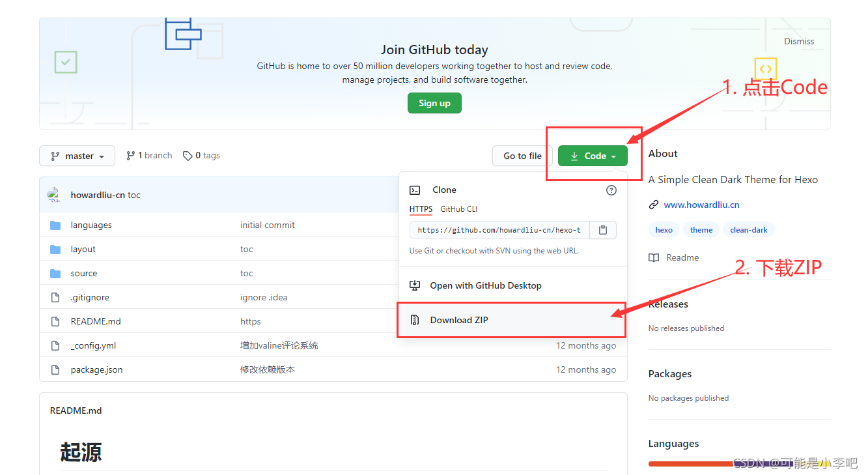Click the source folder icon

55,273
